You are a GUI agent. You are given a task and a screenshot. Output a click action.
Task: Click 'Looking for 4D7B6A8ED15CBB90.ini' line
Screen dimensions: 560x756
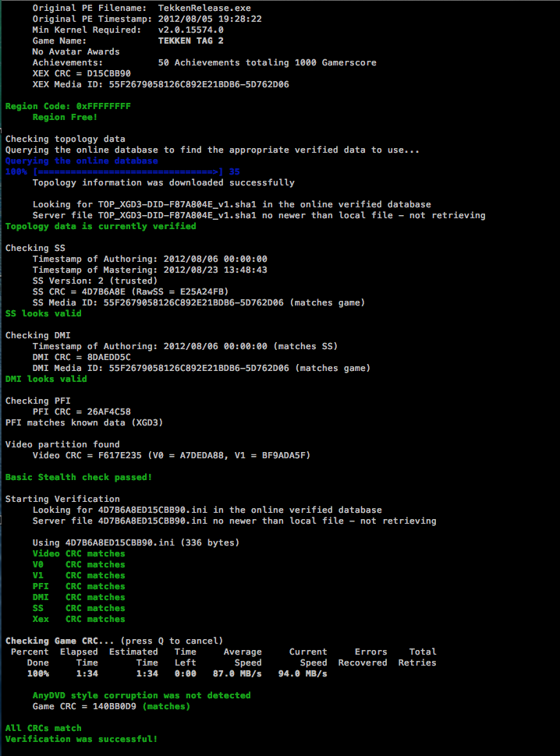[x=207, y=510]
